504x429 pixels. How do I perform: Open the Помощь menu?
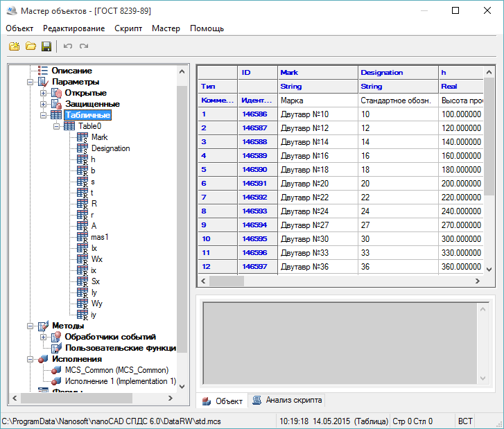(207, 28)
